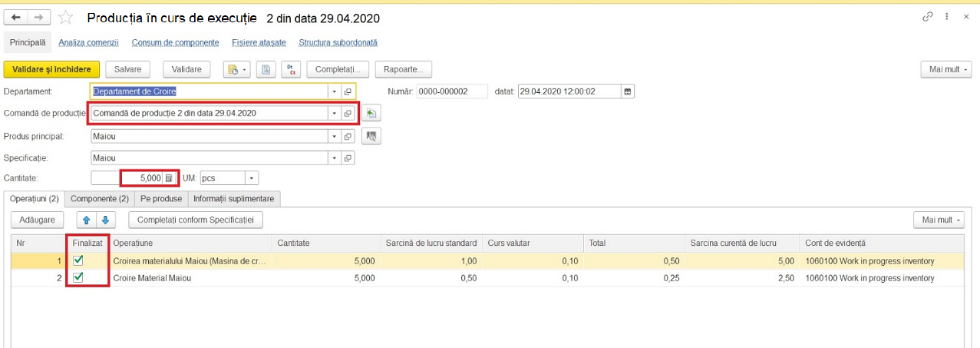Move the operation row down with the blue arrow
The width and height of the screenshot is (980, 348).
pos(105,220)
